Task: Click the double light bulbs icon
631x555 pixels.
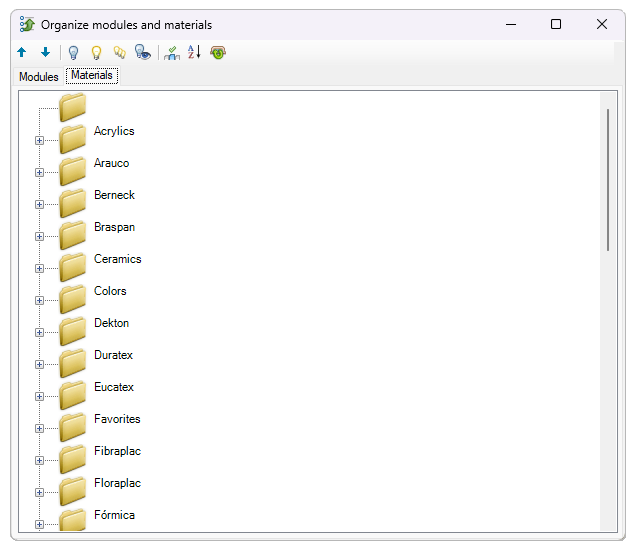Action: click(x=120, y=52)
